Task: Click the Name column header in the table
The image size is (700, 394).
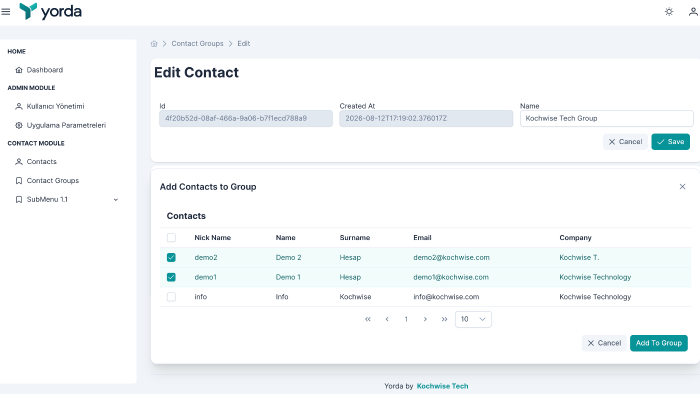Action: [x=286, y=238]
